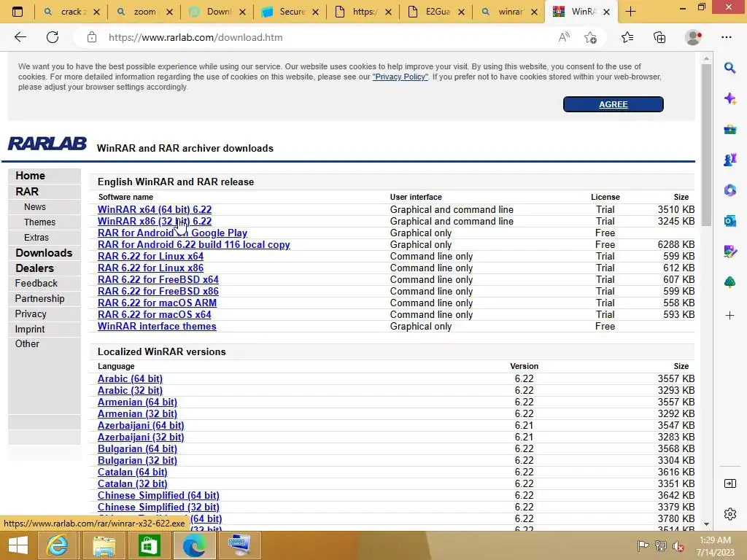Open the tab actions menu

pyautogui.click(x=18, y=12)
